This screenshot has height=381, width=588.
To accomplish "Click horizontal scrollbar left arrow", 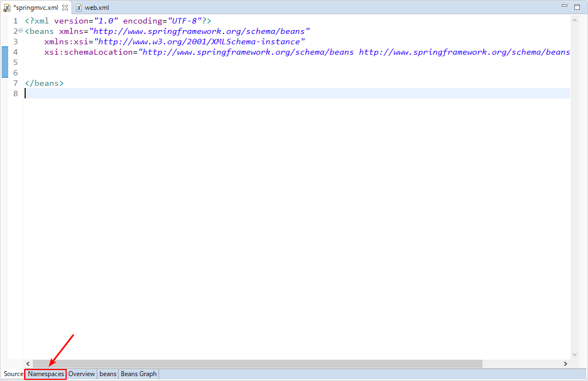I will pyautogui.click(x=28, y=364).
